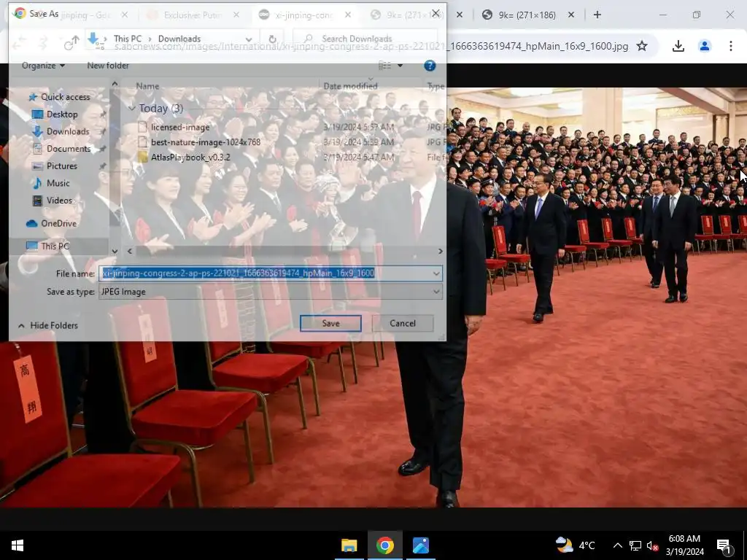Click the Save button in dialog
This screenshot has width=747, height=560.
coord(330,323)
